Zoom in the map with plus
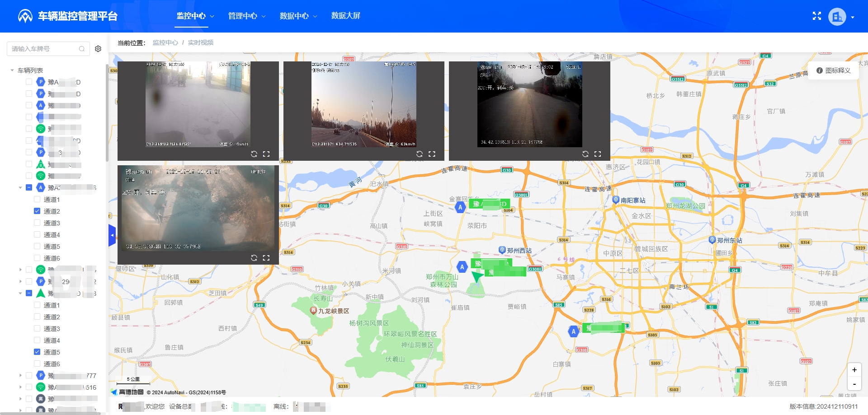The height and width of the screenshot is (415, 868). pos(854,370)
